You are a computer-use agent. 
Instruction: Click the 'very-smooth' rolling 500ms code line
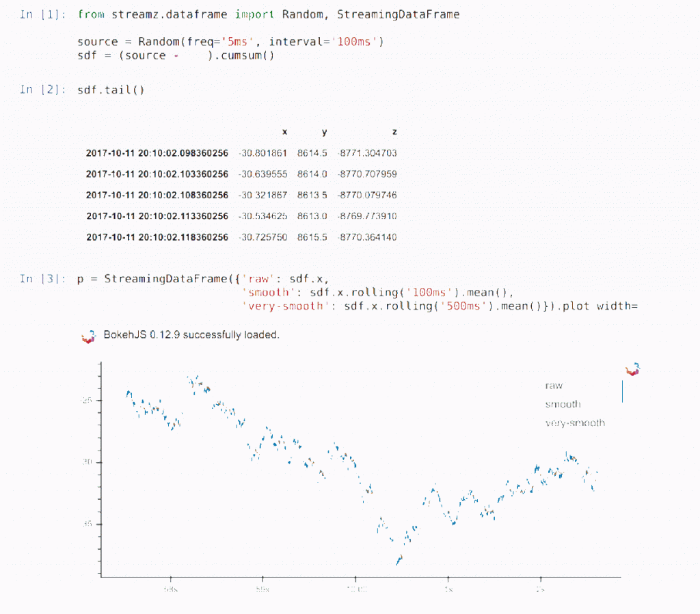[x=440, y=306]
